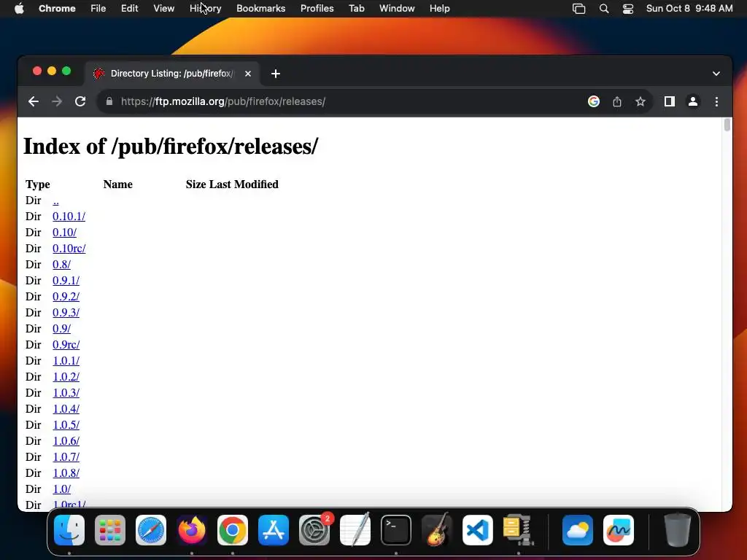
Task: Open the 0.10/ directory link
Action: point(64,233)
